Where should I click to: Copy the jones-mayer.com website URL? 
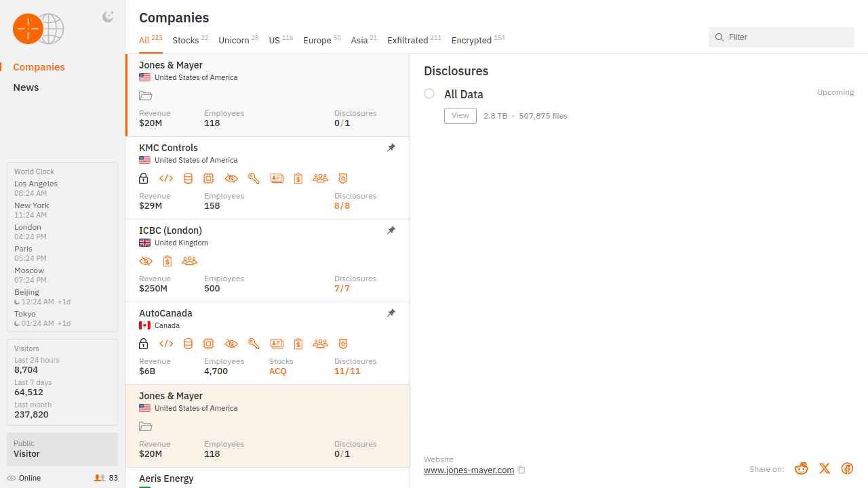(521, 470)
